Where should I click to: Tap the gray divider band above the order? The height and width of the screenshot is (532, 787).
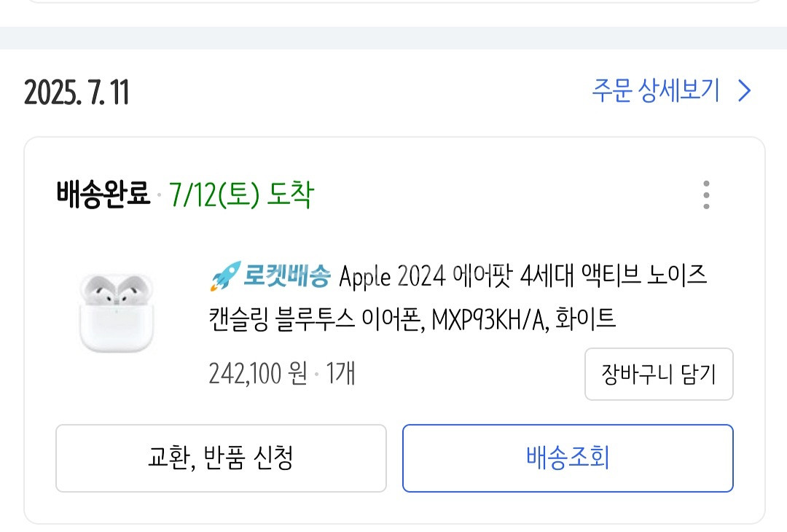[393, 38]
